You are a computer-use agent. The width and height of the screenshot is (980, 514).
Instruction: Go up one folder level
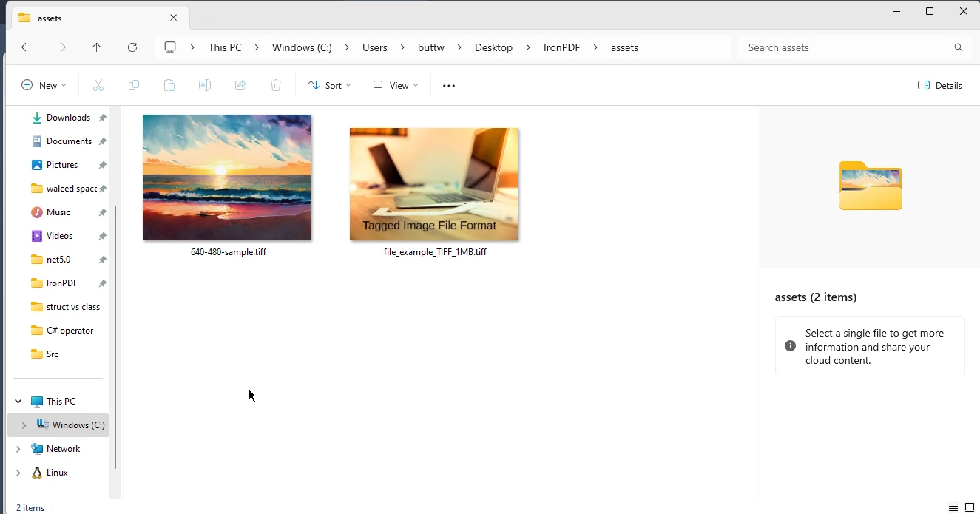(x=97, y=47)
